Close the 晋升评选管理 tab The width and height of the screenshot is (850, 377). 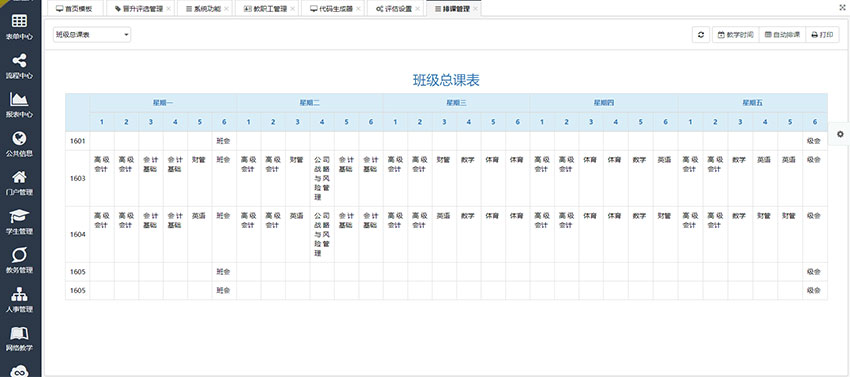point(169,9)
